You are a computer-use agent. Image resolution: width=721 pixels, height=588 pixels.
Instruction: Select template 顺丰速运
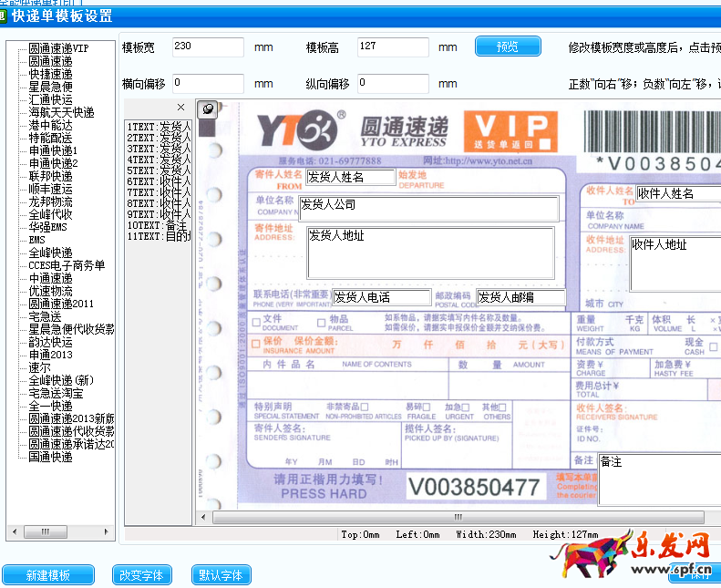point(50,189)
